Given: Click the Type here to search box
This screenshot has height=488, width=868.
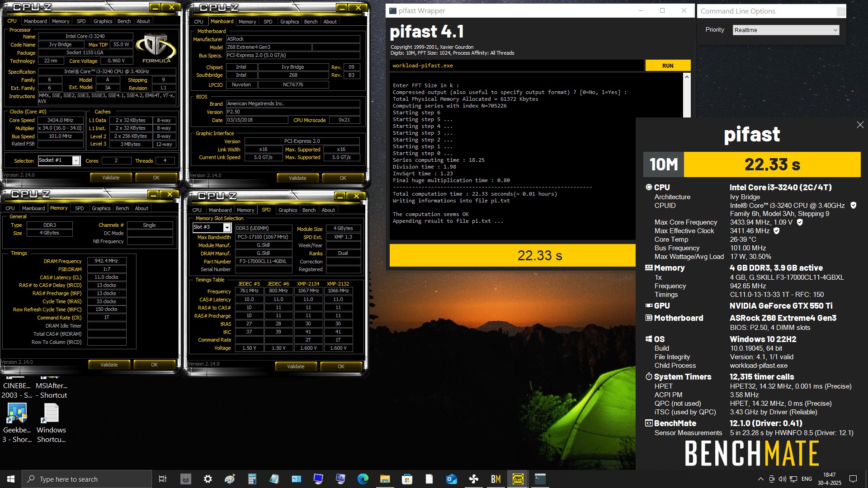Looking at the screenshot, I should (x=87, y=479).
